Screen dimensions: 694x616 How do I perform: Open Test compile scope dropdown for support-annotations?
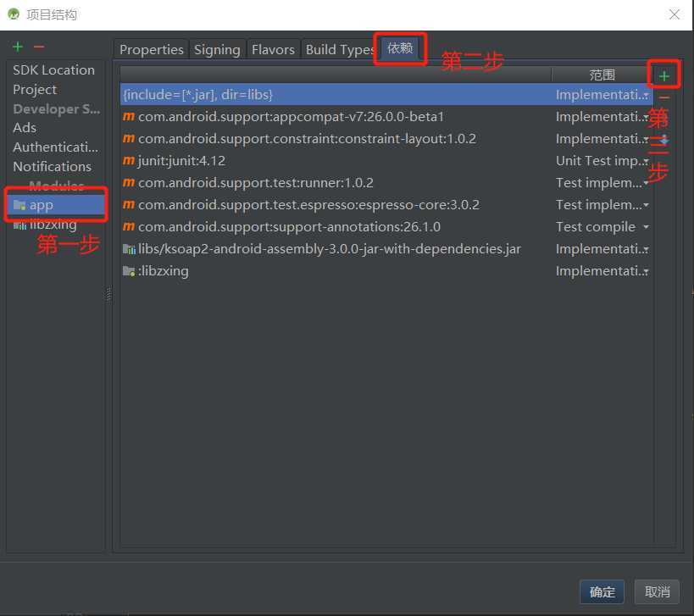646,227
